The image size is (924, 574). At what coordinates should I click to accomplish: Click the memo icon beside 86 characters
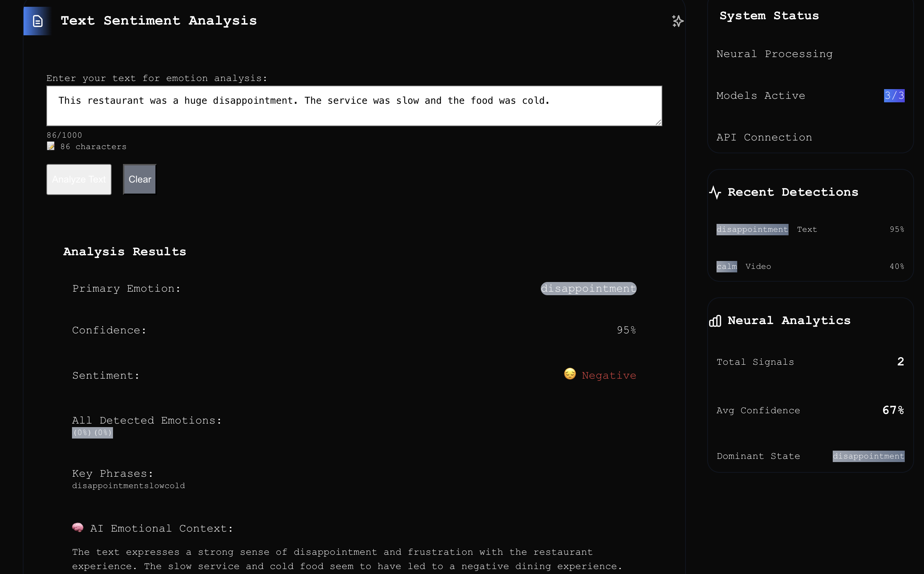[51, 146]
